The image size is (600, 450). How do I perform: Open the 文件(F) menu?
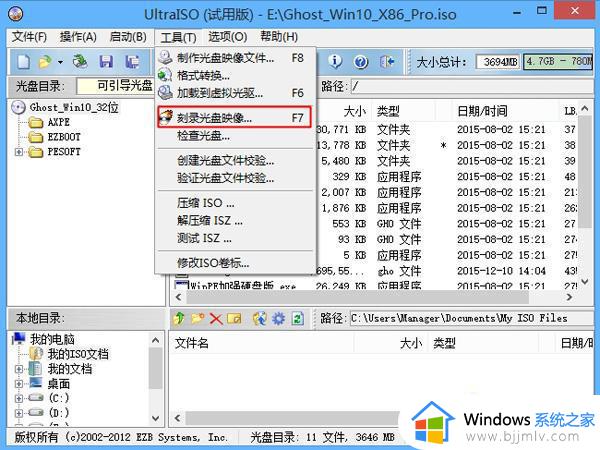[29, 37]
